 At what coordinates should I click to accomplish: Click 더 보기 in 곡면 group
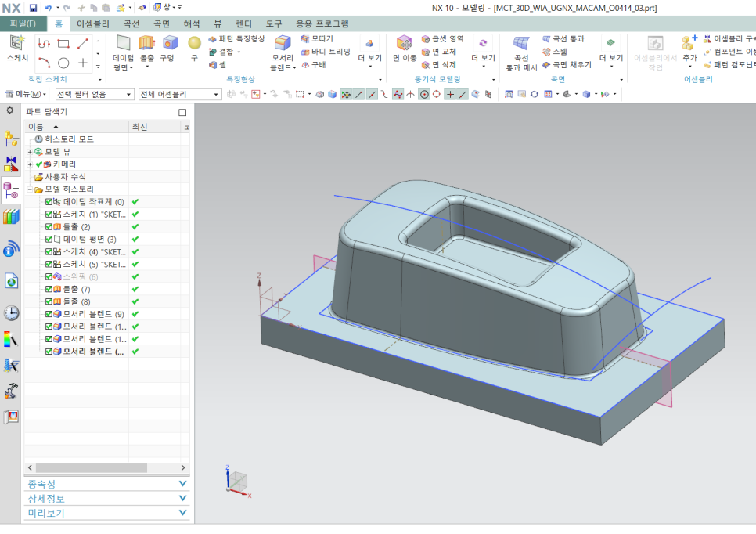pyautogui.click(x=611, y=51)
